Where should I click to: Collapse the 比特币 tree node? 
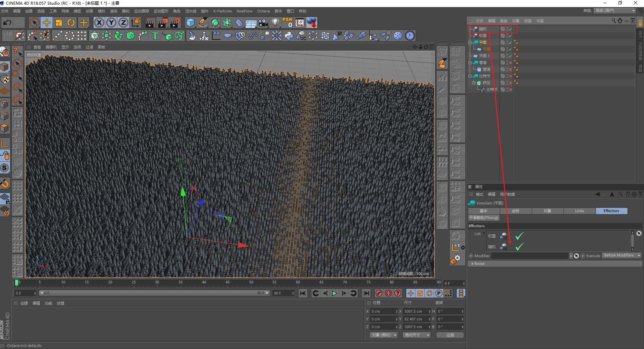pyautogui.click(x=470, y=76)
